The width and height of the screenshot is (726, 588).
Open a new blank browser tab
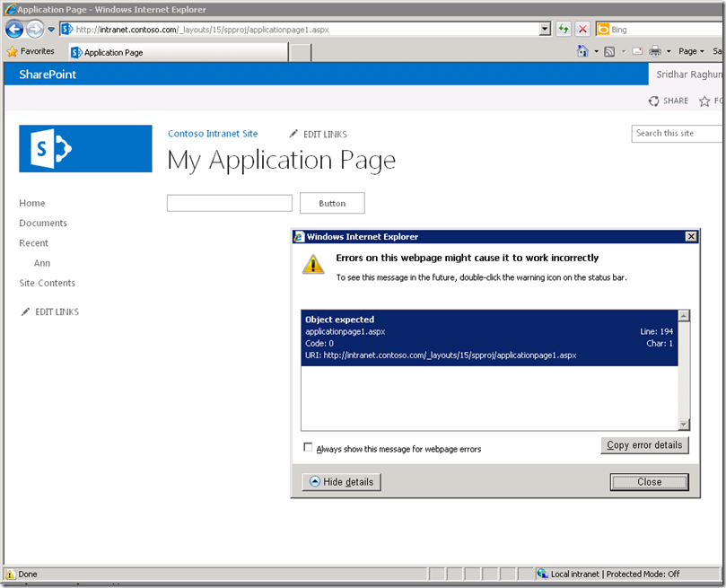[x=300, y=52]
